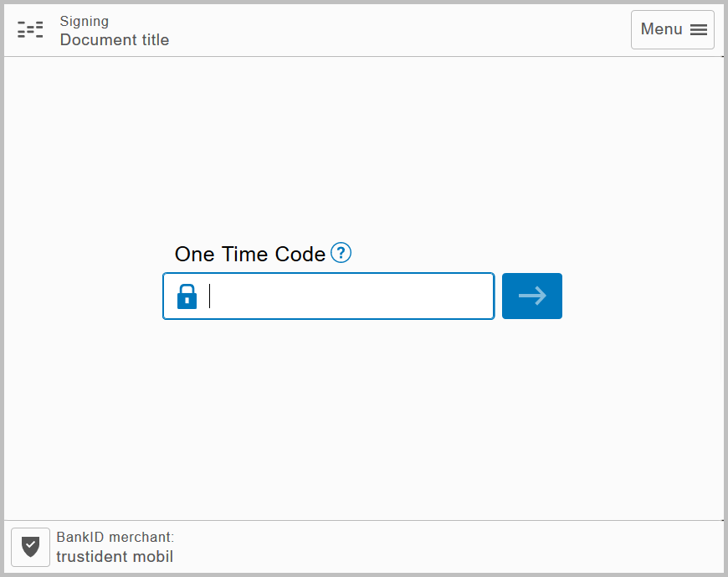The height and width of the screenshot is (577, 728).
Task: Click the BankID logo icon in header
Action: click(30, 29)
